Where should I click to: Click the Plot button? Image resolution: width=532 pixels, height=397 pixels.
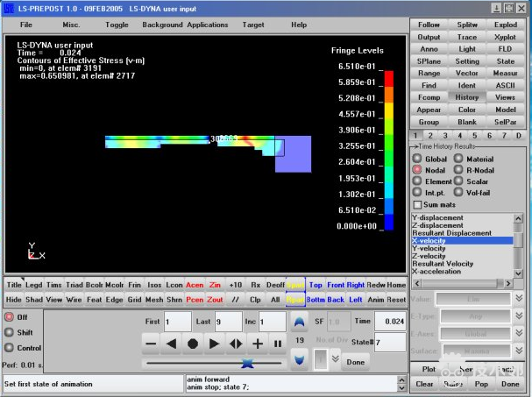pyautogui.click(x=427, y=370)
